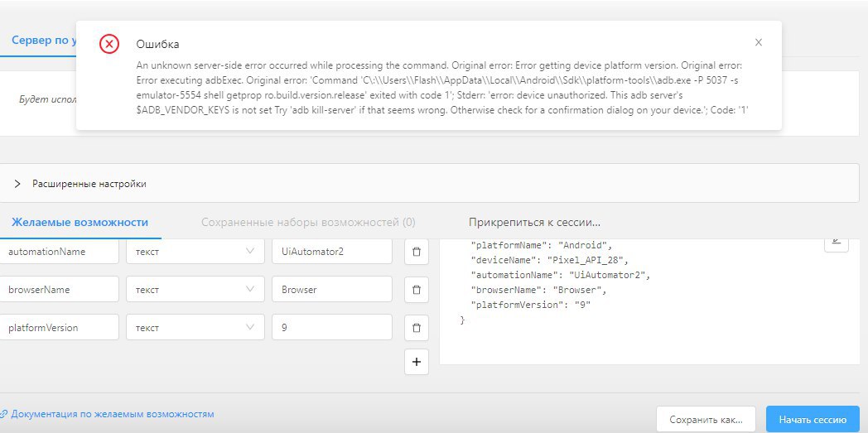Click Начать сессию button
The image size is (868, 433).
click(813, 419)
